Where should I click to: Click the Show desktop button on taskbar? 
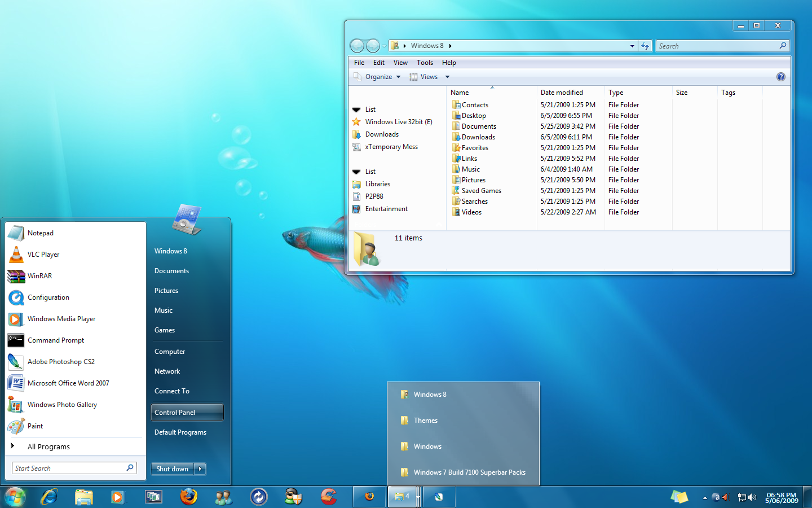click(x=807, y=497)
